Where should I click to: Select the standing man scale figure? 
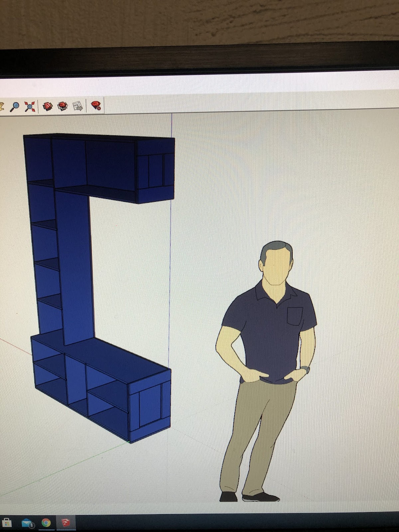click(x=267, y=371)
